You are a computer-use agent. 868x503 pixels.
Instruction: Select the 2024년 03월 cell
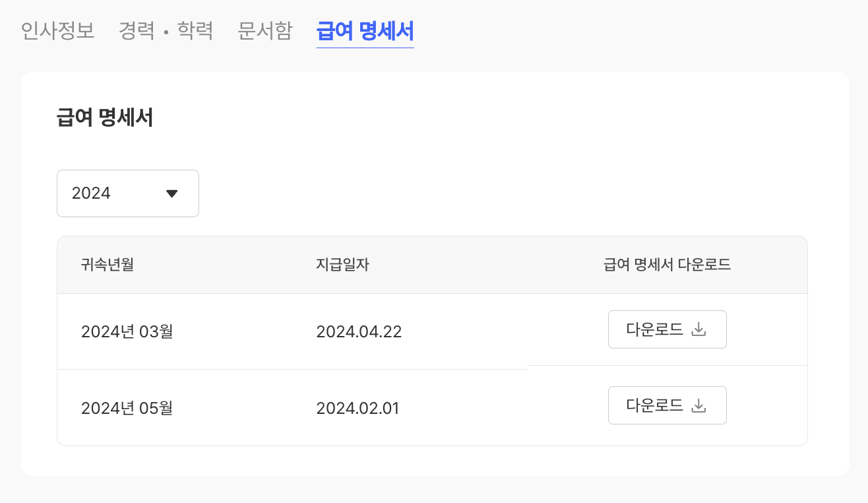[127, 331]
